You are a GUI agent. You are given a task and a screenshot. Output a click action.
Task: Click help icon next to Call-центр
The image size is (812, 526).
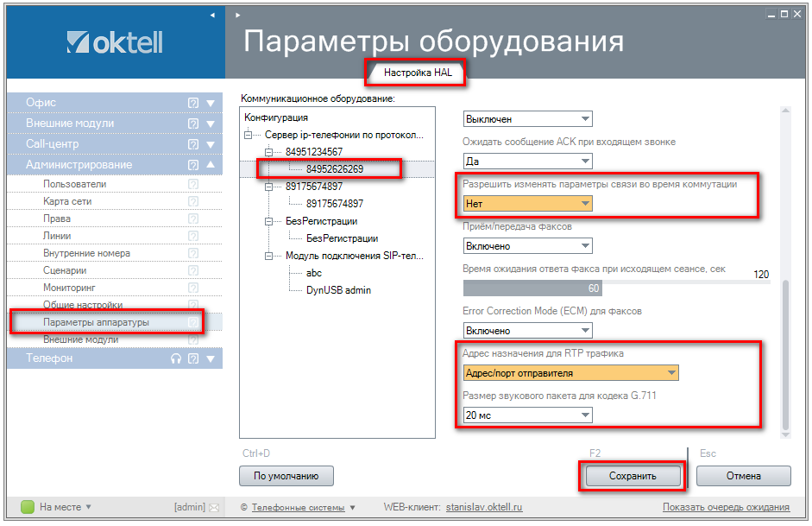[x=193, y=144]
